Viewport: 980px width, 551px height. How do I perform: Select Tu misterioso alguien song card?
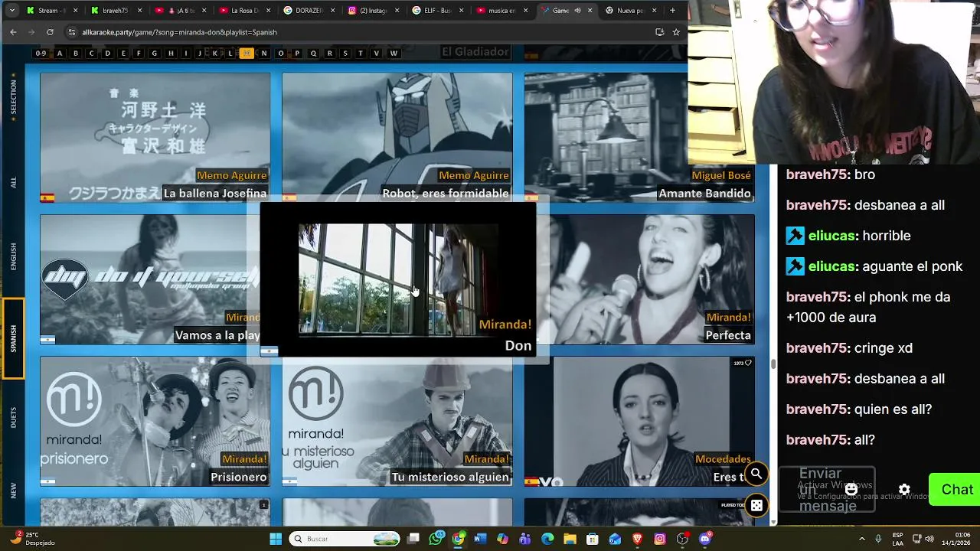397,421
